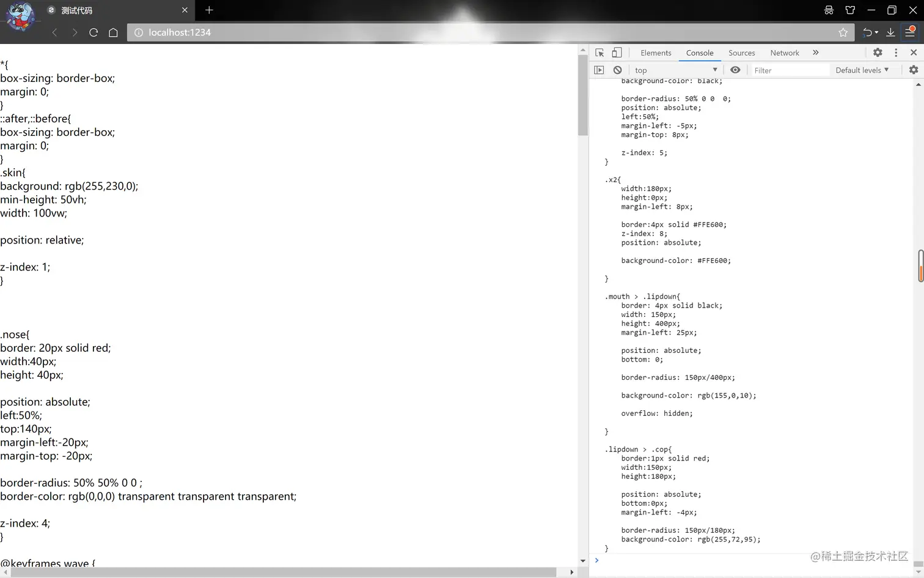The image size is (924, 578).
Task: Click the text 'min-height: 50vh;'
Action: tap(43, 199)
